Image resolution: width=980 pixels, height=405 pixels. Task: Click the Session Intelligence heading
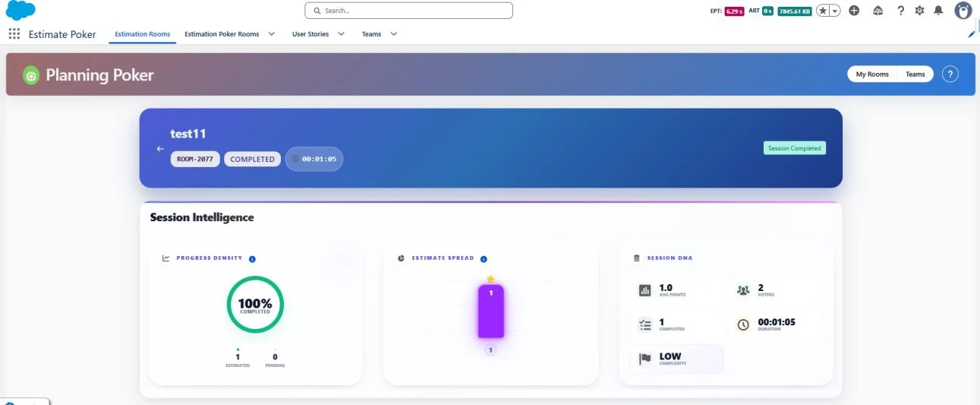202,217
